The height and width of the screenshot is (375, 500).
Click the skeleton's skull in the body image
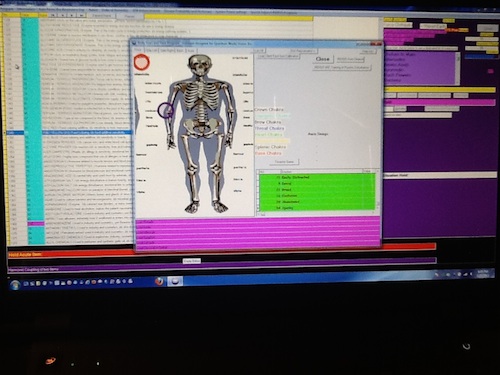(x=199, y=66)
